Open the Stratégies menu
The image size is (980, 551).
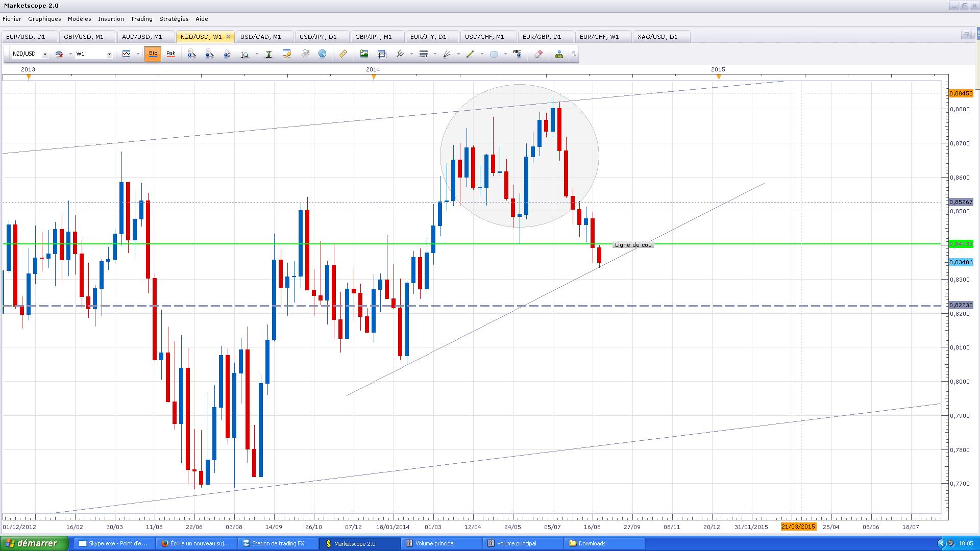[x=174, y=19]
